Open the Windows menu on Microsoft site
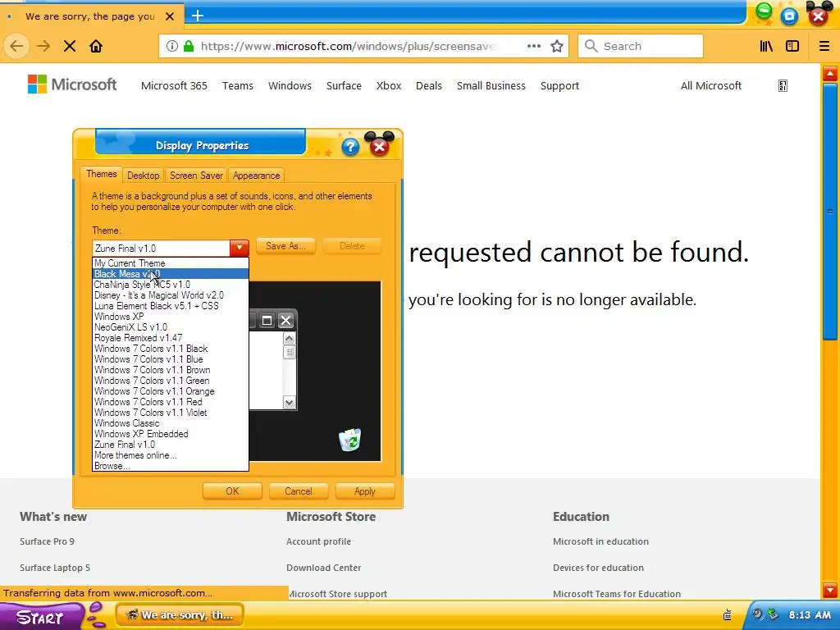The height and width of the screenshot is (630, 840). tap(290, 85)
